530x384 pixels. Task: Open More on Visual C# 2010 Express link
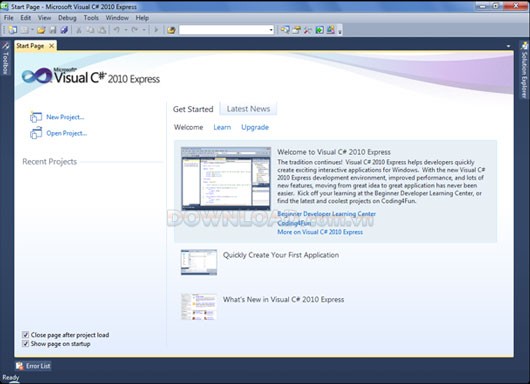320,232
